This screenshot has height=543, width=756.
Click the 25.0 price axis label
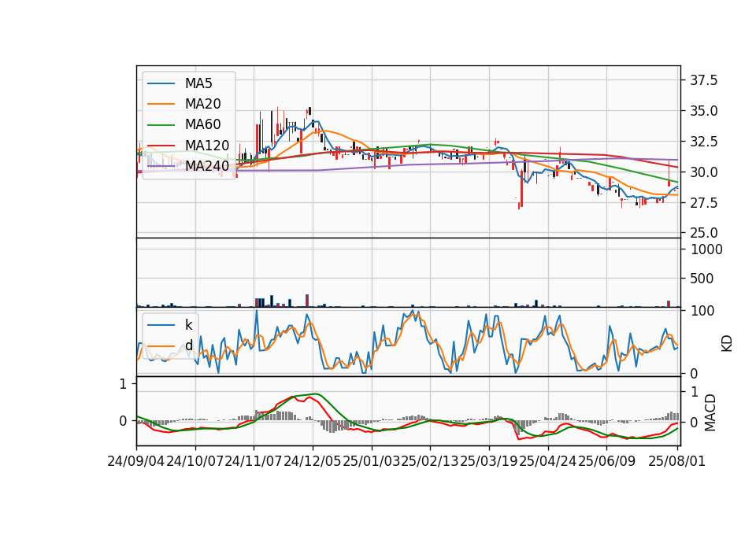[703, 233]
